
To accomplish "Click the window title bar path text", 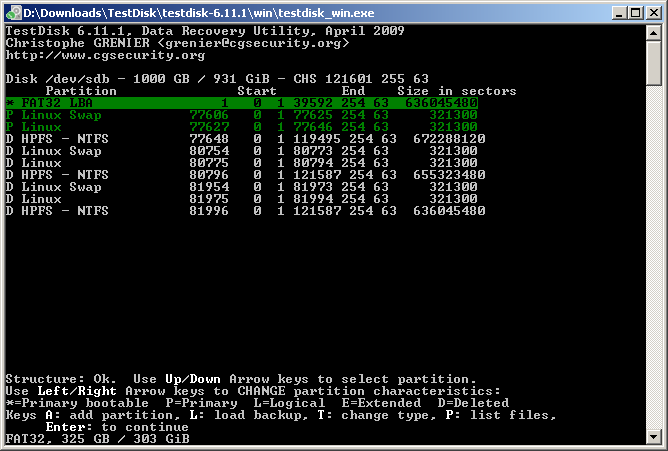I will pyautogui.click(x=199, y=13).
